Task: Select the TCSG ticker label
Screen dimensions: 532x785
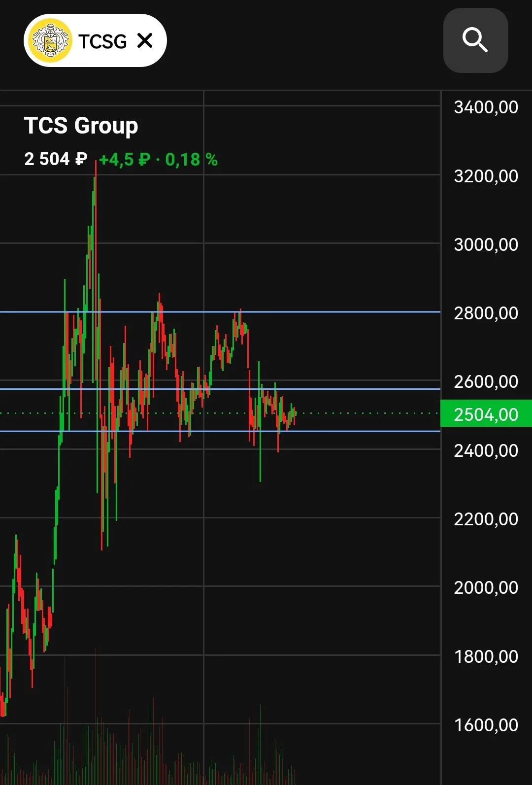Action: point(102,41)
